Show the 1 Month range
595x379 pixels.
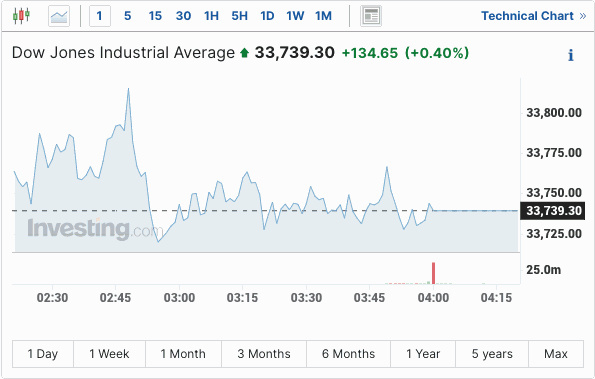(183, 354)
